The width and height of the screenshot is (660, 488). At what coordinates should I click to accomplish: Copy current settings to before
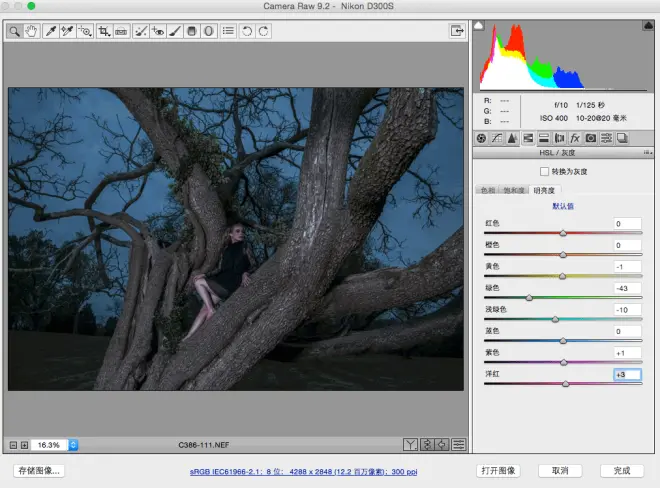tap(442, 445)
